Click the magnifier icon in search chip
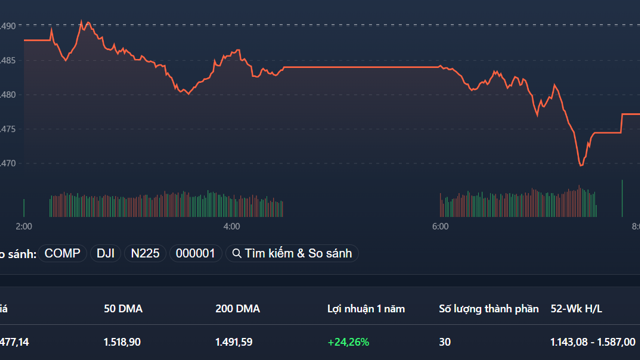Viewport: 640px width, 360px height. click(237, 253)
